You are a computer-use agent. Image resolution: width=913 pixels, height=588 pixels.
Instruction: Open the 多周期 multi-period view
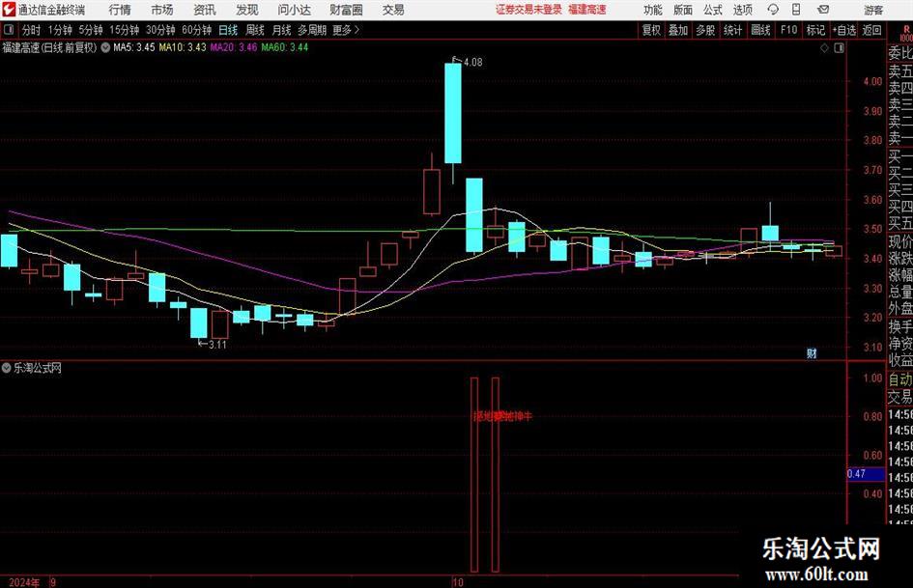click(312, 30)
